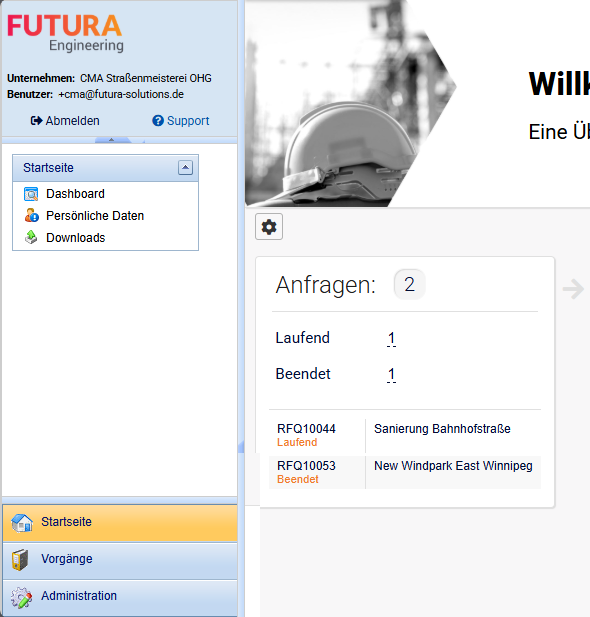
Task: Open request RFQ10044
Action: pos(306,429)
